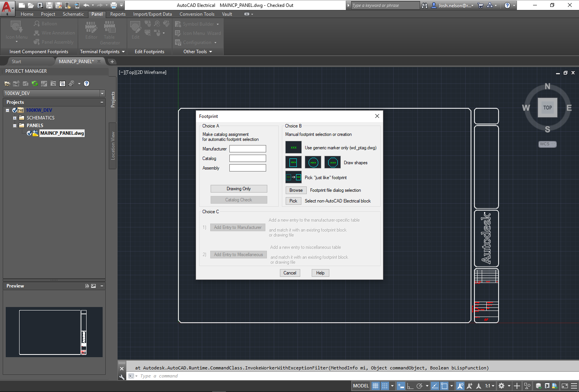
Task: Launch the Table Generator tool
Action: (x=110, y=32)
